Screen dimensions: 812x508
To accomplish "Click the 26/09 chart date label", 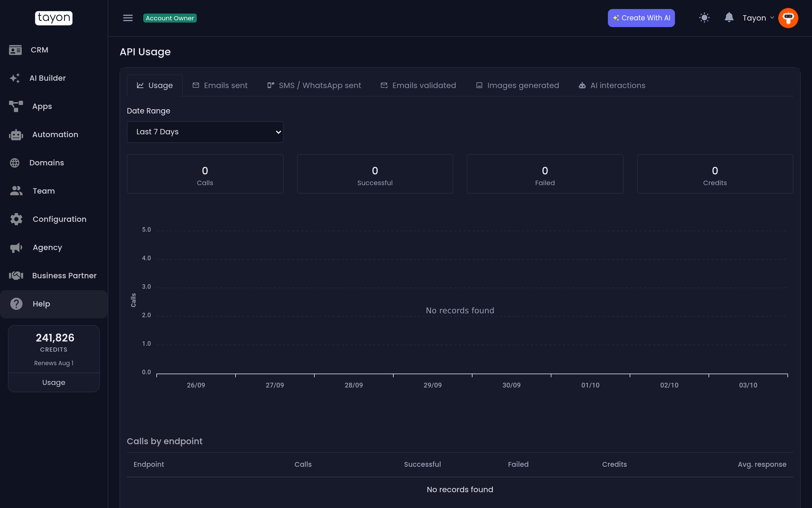I will pyautogui.click(x=196, y=385).
